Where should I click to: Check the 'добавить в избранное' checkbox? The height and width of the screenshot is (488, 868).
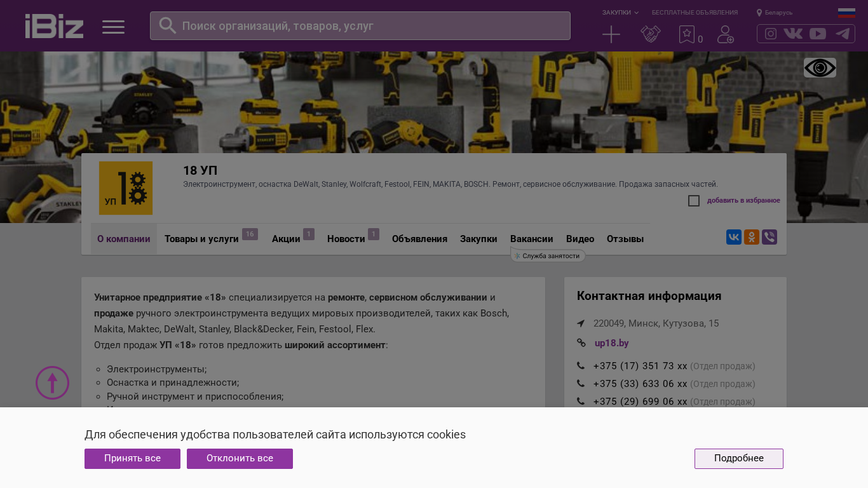pyautogui.click(x=694, y=201)
